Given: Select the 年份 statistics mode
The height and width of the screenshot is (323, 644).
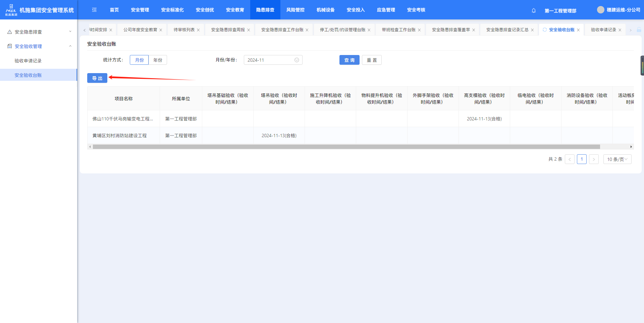Looking at the screenshot, I should pos(158,60).
